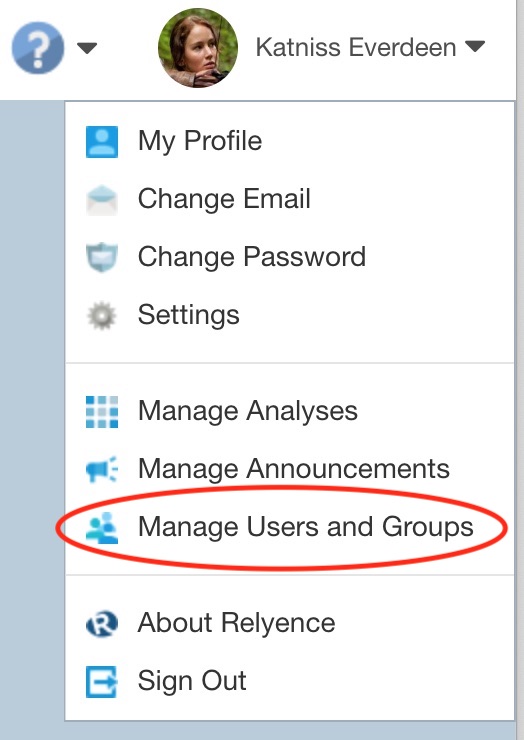The image size is (524, 740).
Task: Click the About Relyence logo icon
Action: 102,623
